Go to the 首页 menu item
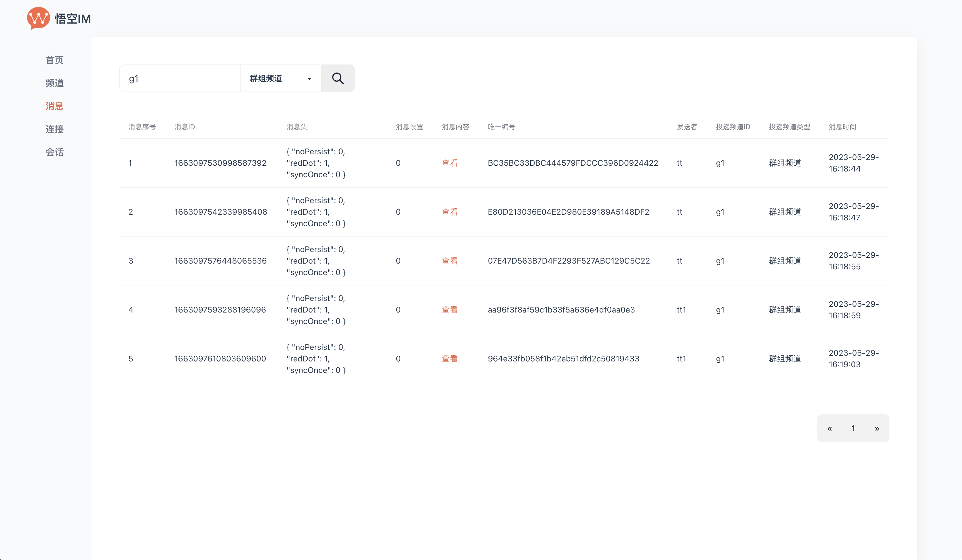This screenshot has width=962, height=560. pyautogui.click(x=55, y=60)
